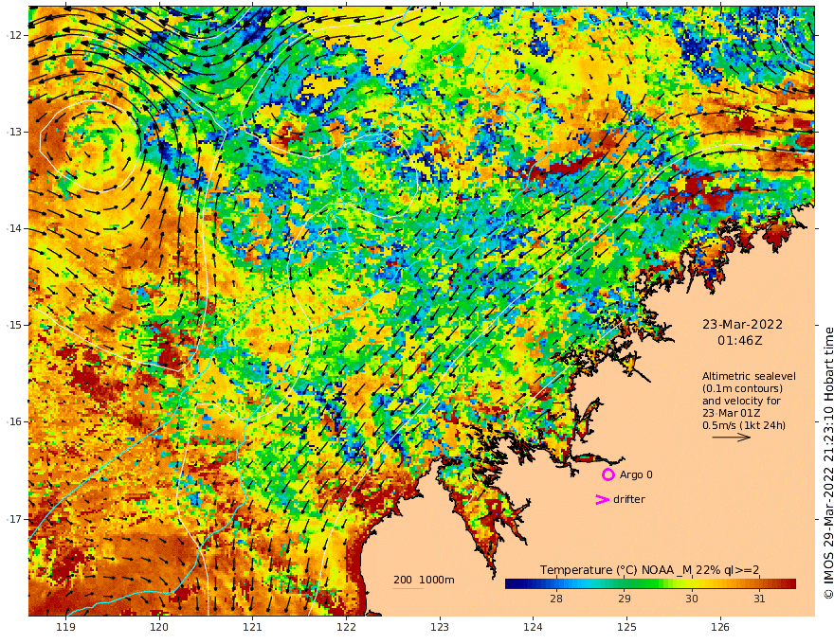Click the temperature color bar legend

click(x=650, y=583)
